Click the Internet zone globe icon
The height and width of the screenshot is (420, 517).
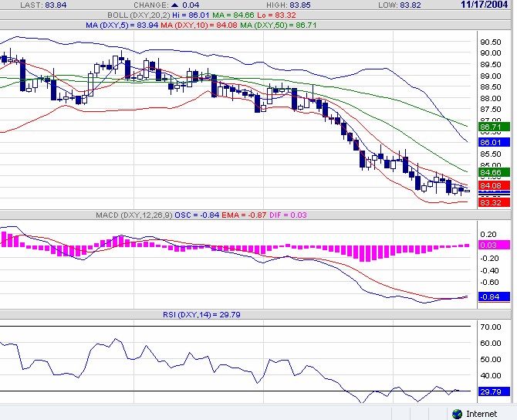click(457, 414)
